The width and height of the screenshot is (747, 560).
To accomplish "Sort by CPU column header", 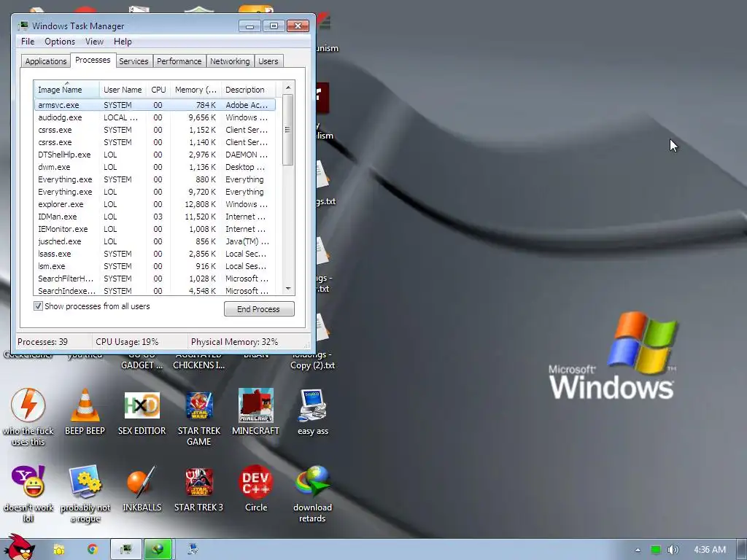I will (x=158, y=90).
